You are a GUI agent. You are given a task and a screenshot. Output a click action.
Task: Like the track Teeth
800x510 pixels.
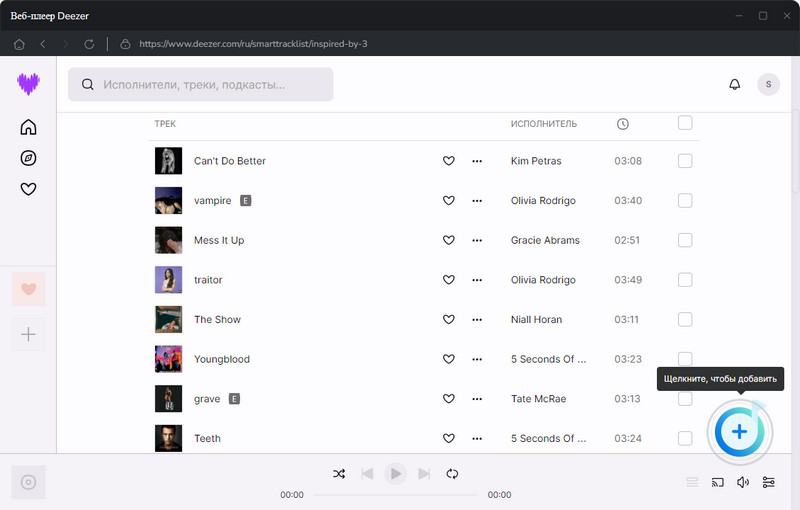coord(448,439)
